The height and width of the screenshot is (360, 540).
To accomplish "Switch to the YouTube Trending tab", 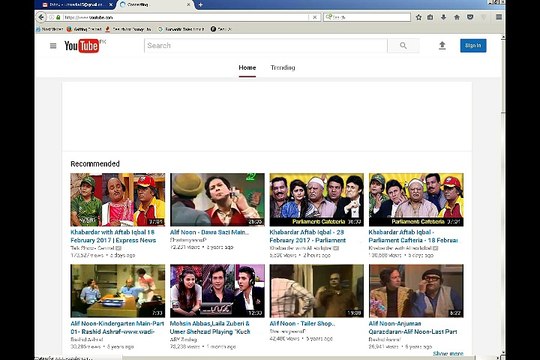I will coord(283,68).
